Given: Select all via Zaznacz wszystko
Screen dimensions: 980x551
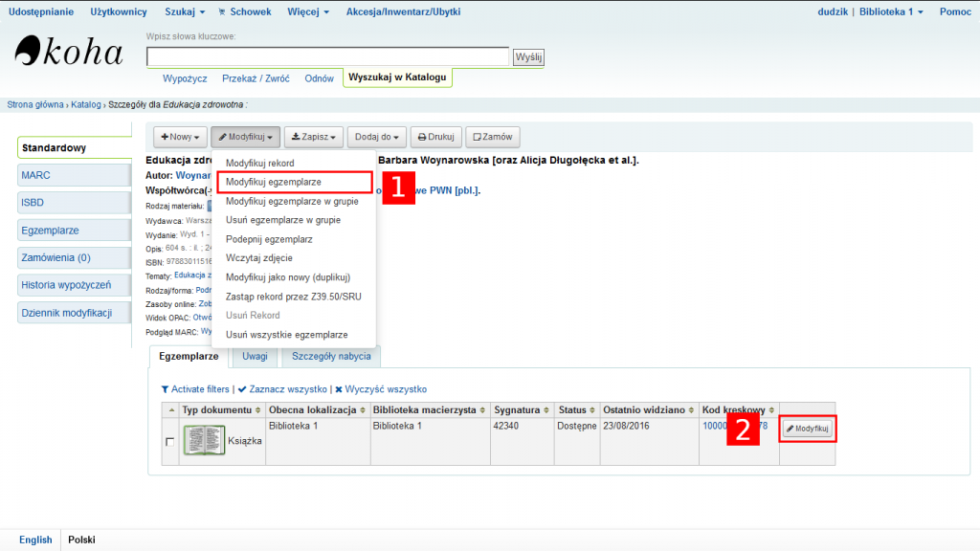Looking at the screenshot, I should pyautogui.click(x=282, y=389).
